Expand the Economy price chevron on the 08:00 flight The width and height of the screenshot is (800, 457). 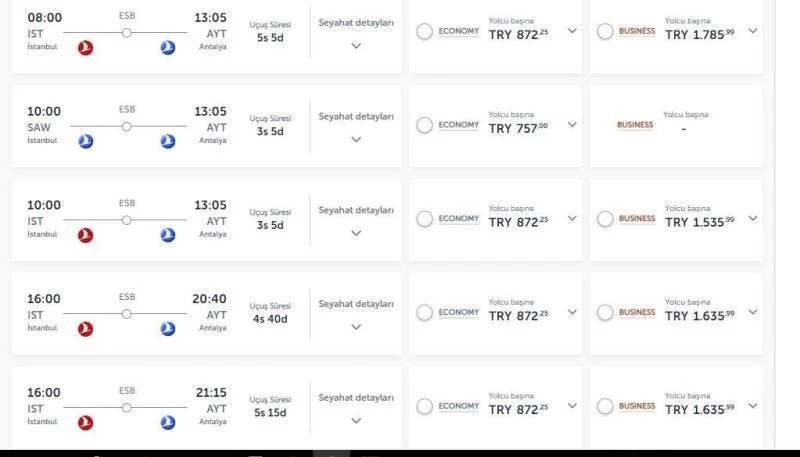pos(572,31)
